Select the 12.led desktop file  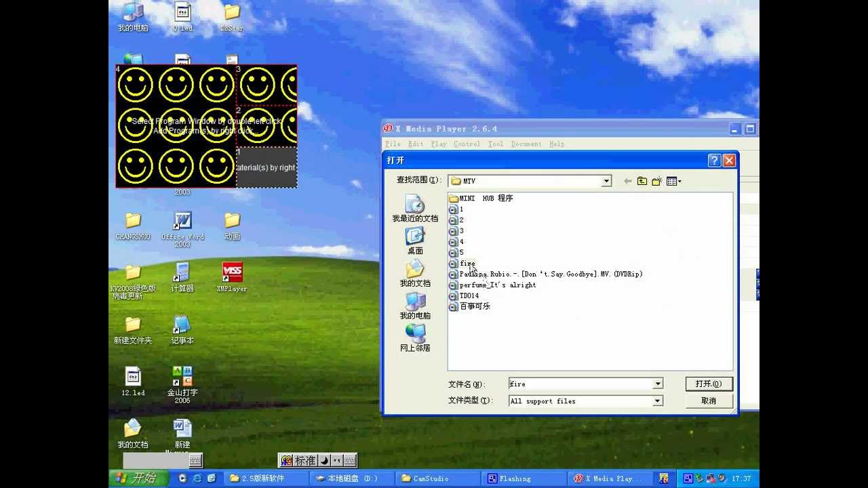[133, 382]
